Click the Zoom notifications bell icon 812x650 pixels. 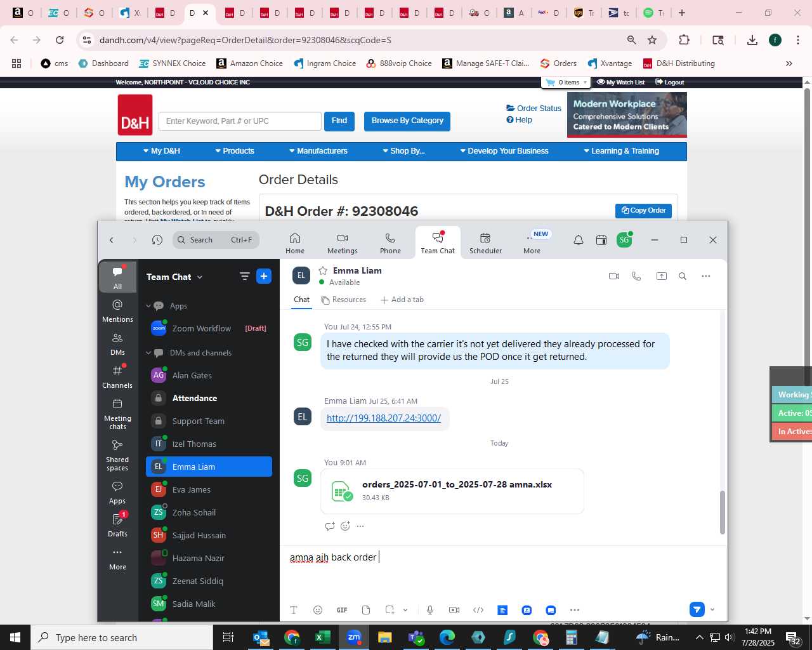point(579,240)
